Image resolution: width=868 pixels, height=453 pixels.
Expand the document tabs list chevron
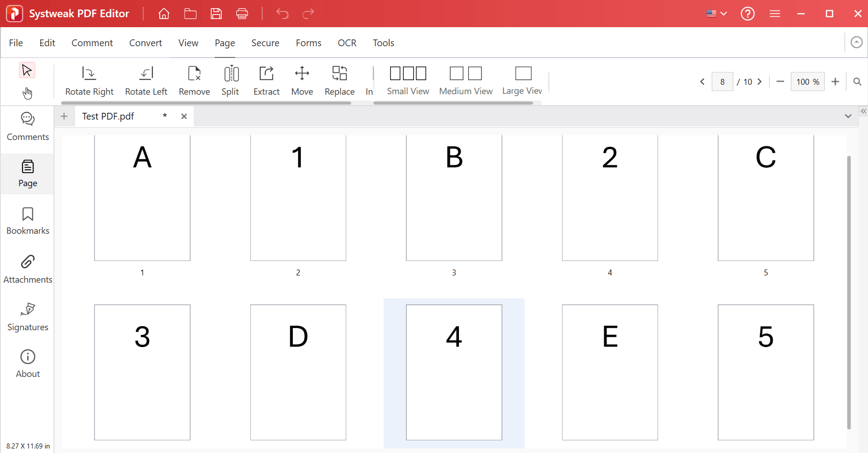pos(848,116)
